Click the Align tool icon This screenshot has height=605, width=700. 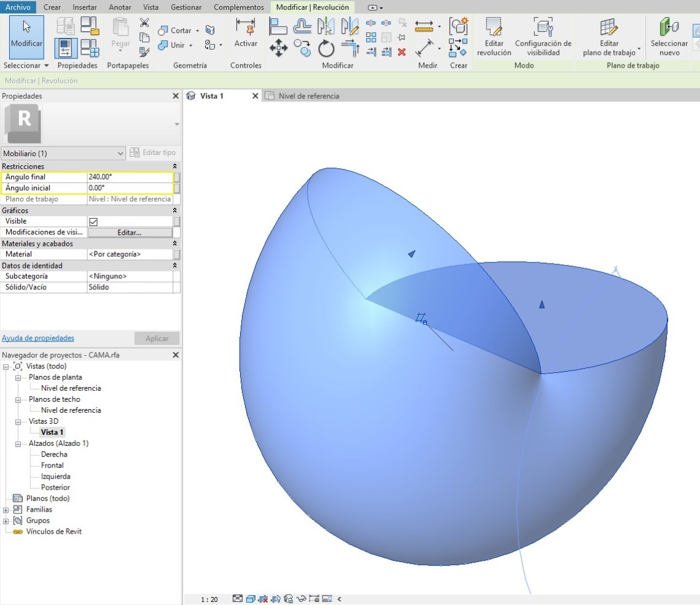[278, 26]
